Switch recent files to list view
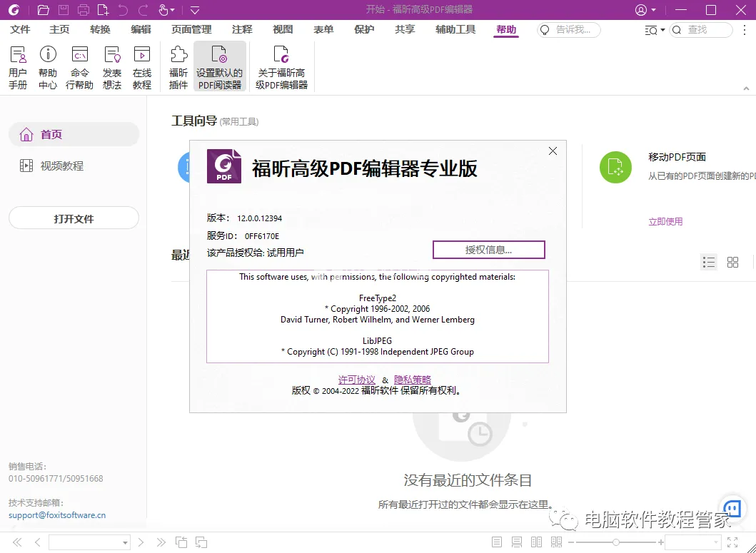Screen dimensions: 756x553 coord(708,262)
